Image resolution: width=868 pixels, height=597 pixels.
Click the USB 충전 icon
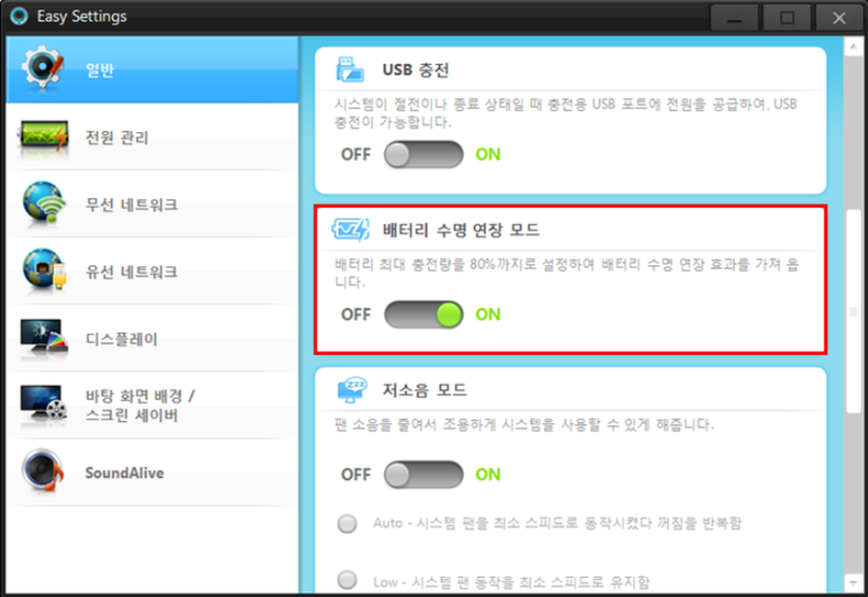[x=349, y=70]
